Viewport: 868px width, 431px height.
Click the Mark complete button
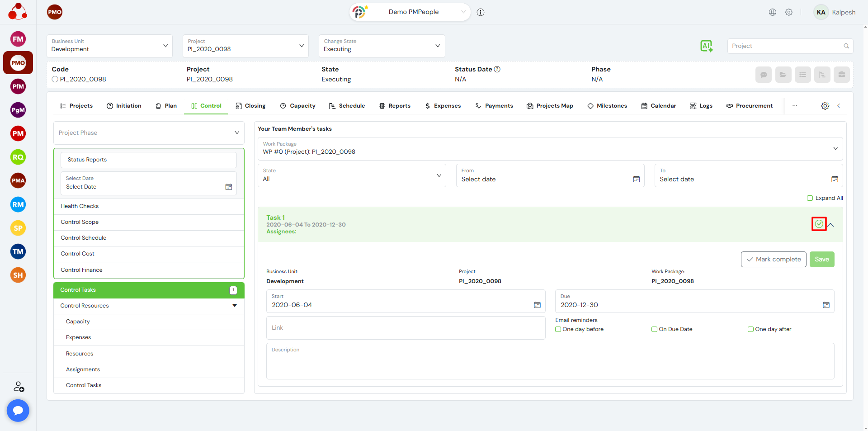[774, 259]
